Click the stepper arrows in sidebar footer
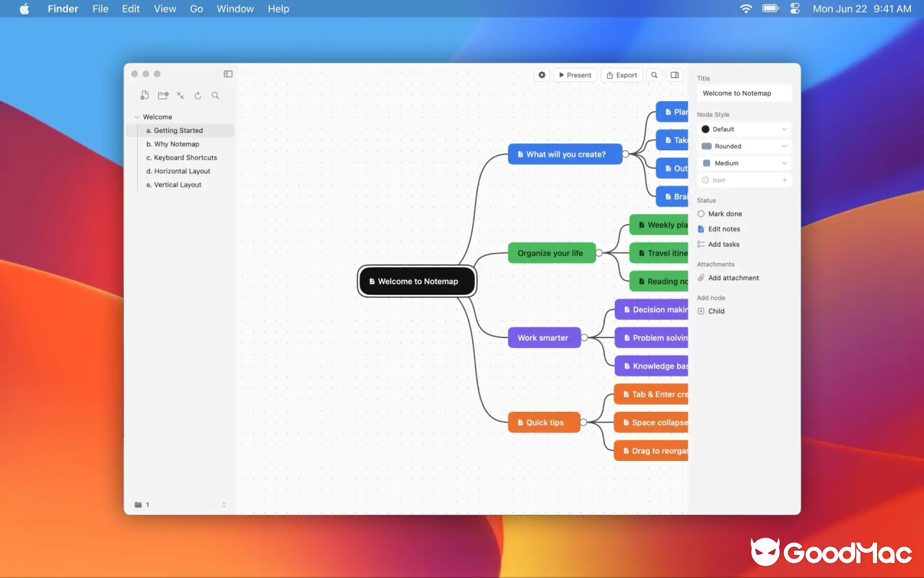This screenshot has width=924, height=578. tap(224, 505)
